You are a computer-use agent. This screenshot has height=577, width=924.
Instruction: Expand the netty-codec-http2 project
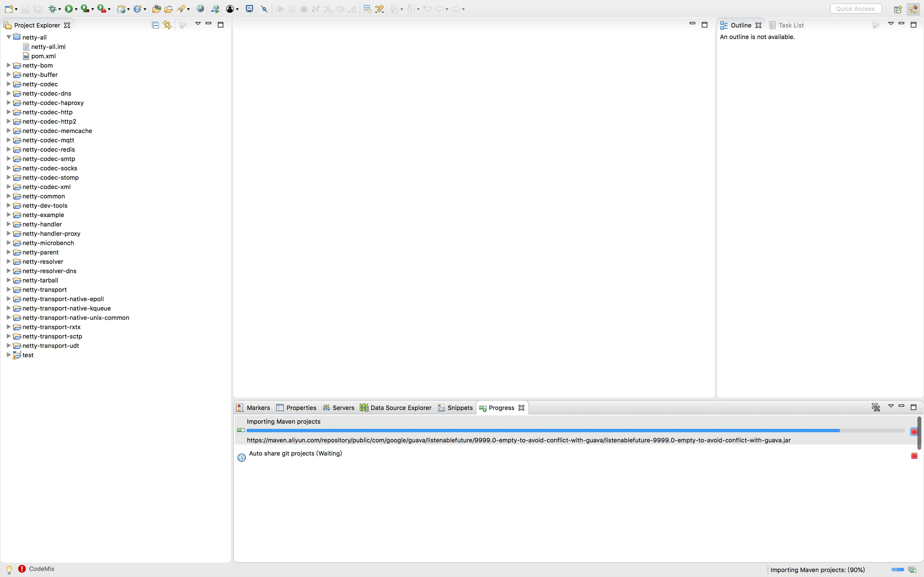point(8,122)
